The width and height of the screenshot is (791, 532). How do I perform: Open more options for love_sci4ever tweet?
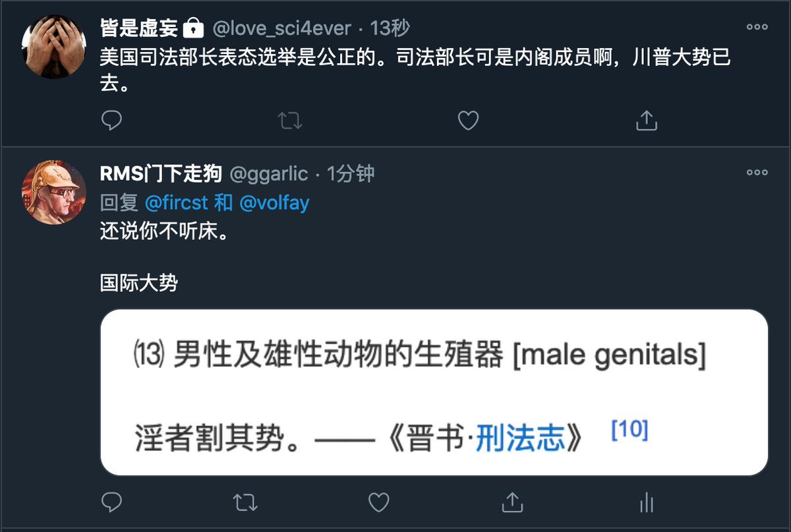[757, 27]
